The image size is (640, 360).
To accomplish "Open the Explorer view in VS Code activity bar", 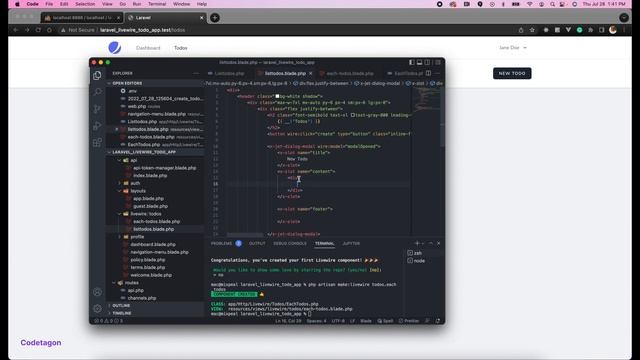I will pyautogui.click(x=97, y=75).
